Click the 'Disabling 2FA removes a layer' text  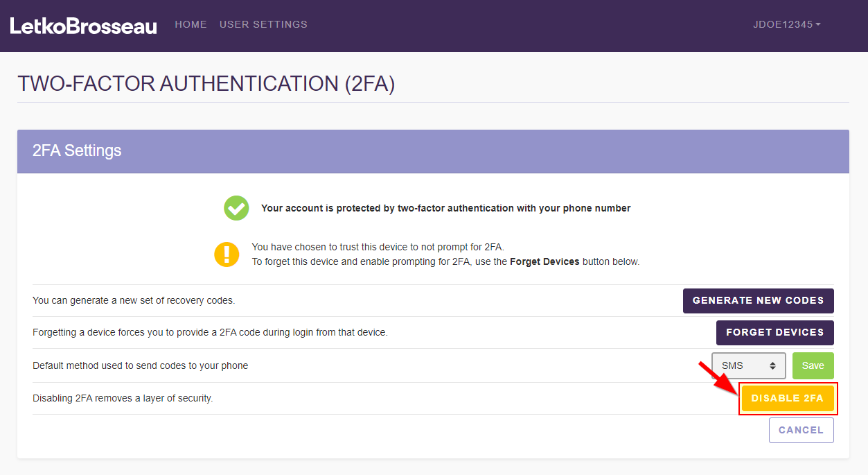(123, 399)
